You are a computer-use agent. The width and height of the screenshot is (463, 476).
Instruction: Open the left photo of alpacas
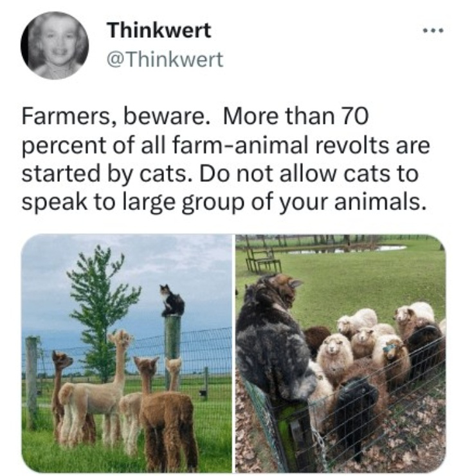(x=127, y=353)
